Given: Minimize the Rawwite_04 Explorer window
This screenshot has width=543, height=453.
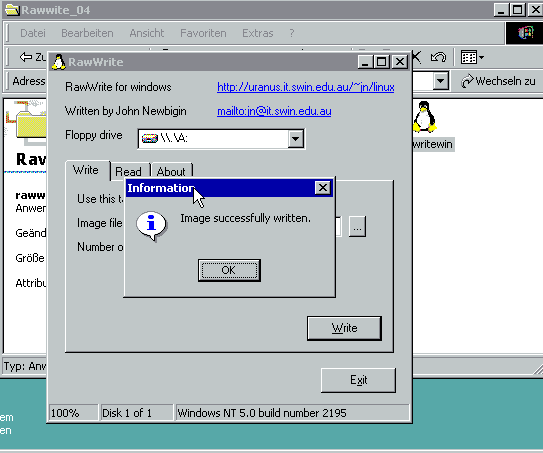Looking at the screenshot, I should [501, 10].
